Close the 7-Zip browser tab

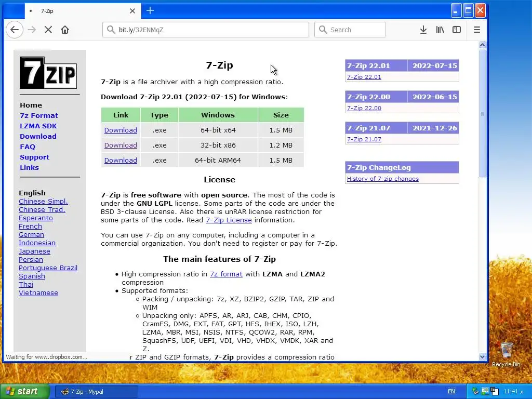[132, 11]
